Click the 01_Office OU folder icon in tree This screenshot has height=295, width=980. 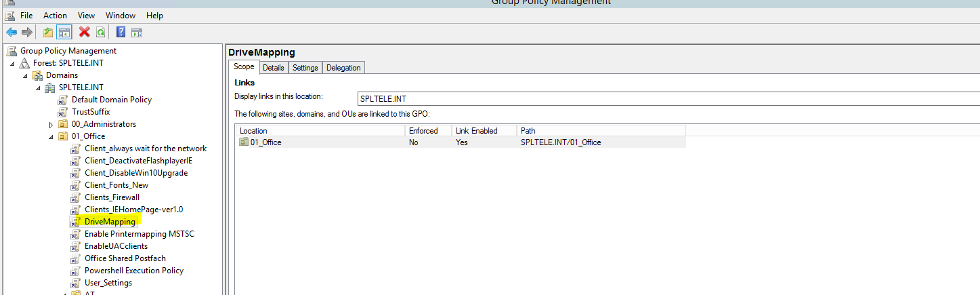pyautogui.click(x=64, y=136)
